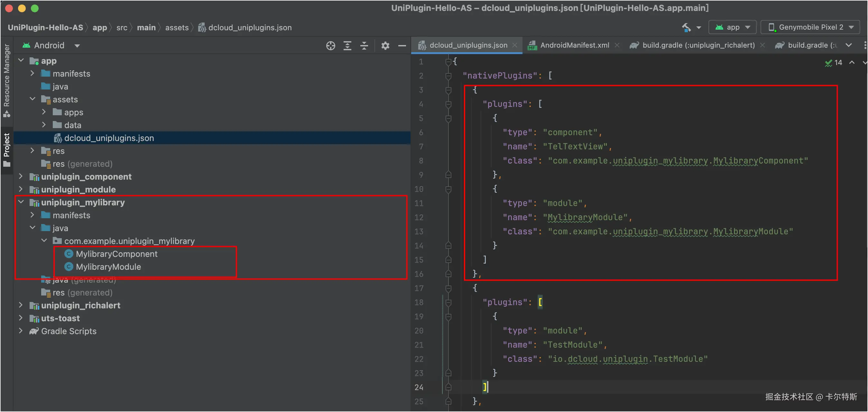Open the MylibraryComponent class file
868x412 pixels.
coord(116,254)
